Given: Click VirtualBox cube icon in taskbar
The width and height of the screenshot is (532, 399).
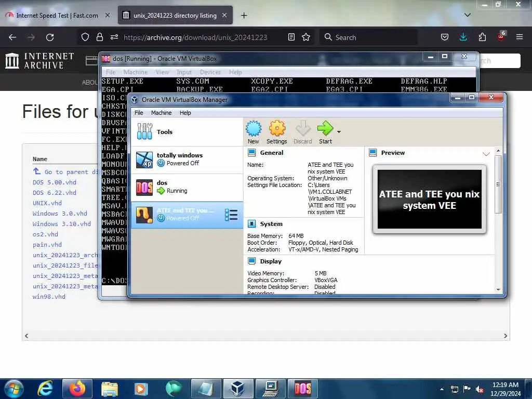Looking at the screenshot, I should click(x=237, y=389).
